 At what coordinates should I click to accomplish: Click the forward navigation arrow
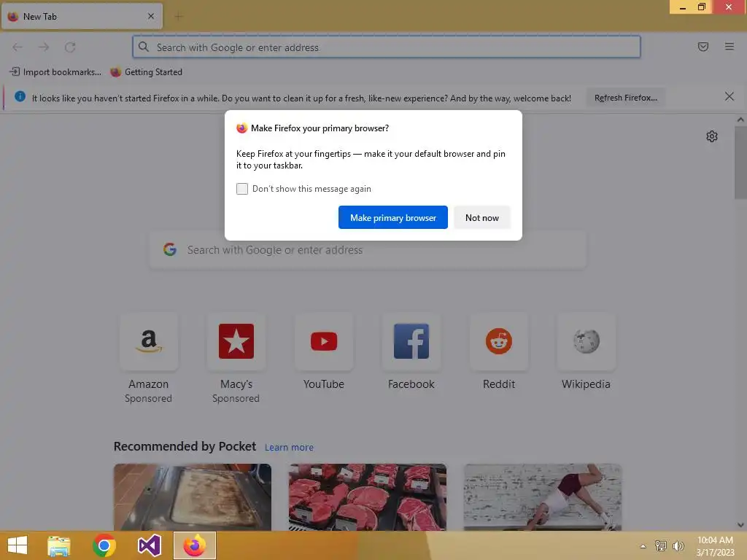[x=44, y=47]
